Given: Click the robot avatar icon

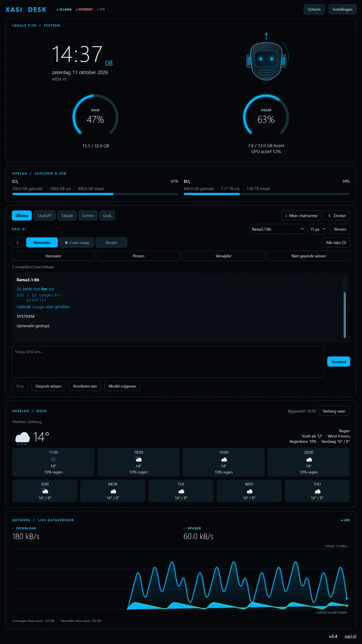Looking at the screenshot, I should [x=266, y=58].
